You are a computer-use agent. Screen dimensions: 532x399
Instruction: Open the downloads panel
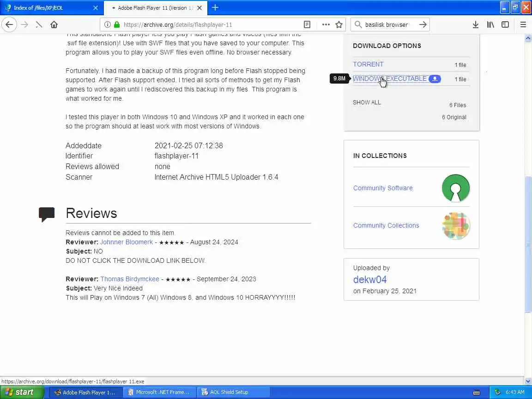[x=476, y=24]
